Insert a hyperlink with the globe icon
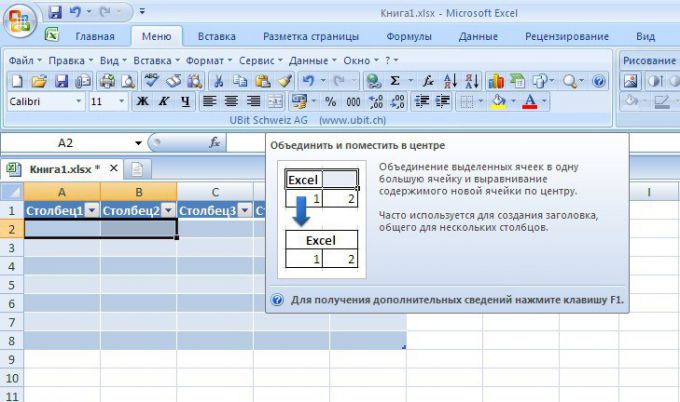Screen dimensions: 680x402 tap(373, 81)
